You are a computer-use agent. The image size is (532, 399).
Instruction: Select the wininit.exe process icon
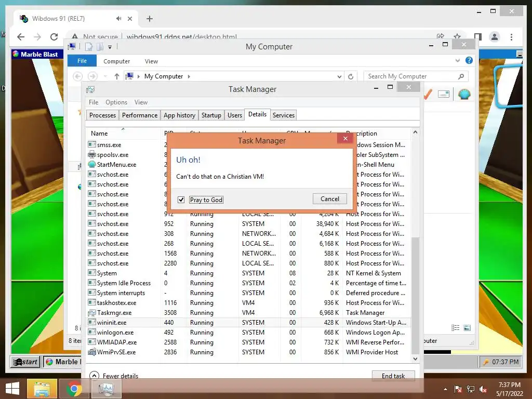coord(91,322)
